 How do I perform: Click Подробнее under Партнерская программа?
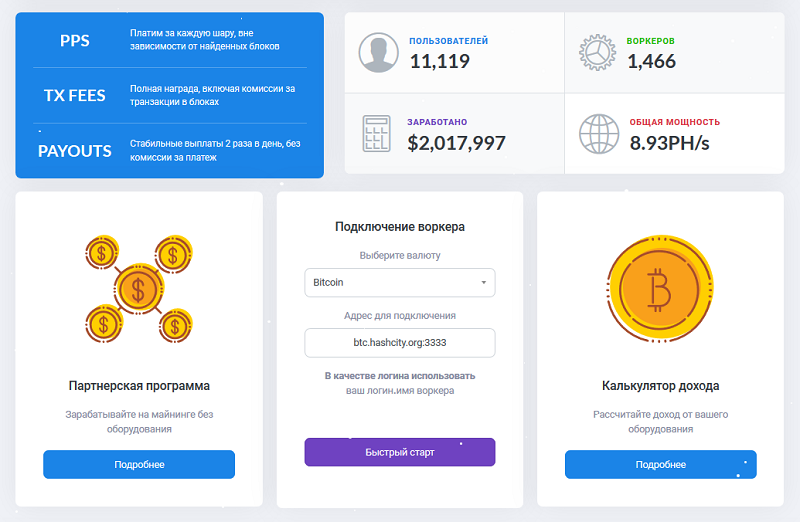(x=139, y=465)
